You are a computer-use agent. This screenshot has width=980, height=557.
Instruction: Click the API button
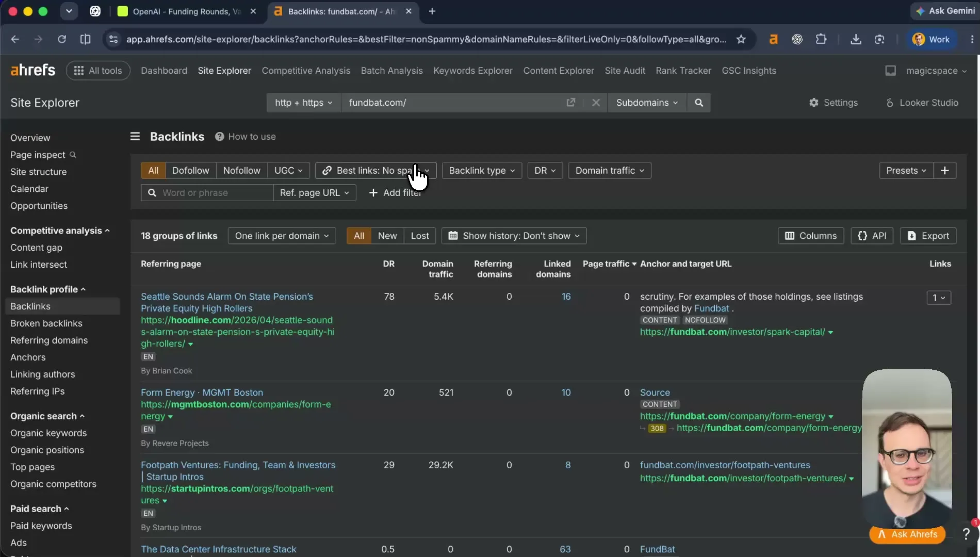[x=872, y=236]
